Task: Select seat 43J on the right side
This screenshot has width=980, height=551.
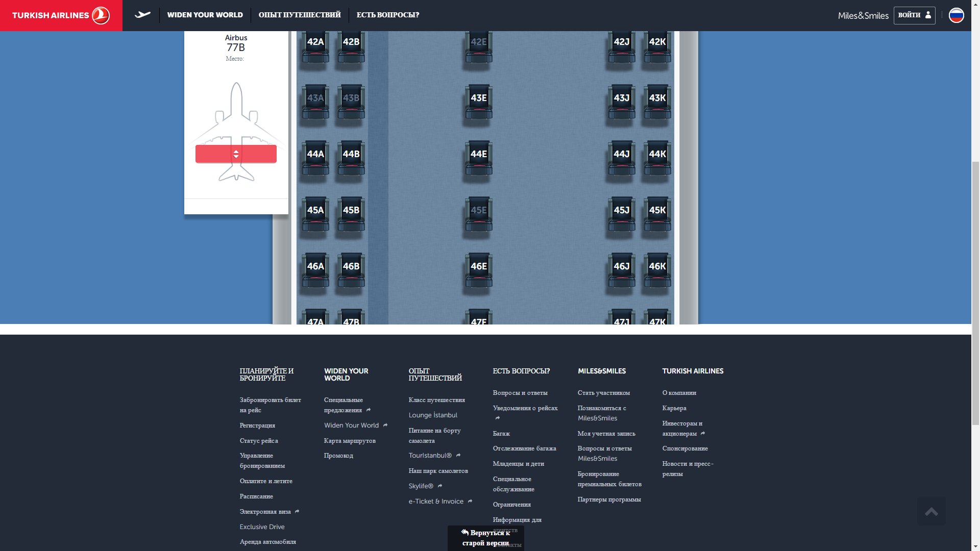Action: [621, 102]
